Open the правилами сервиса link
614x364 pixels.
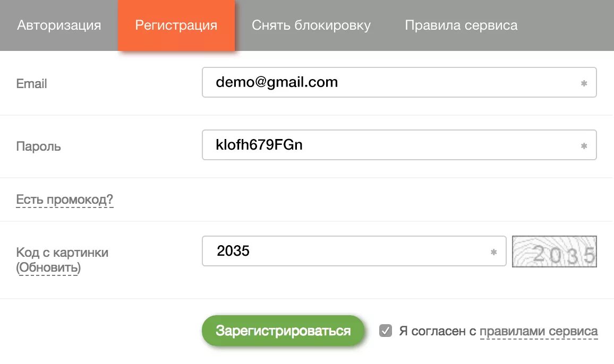click(539, 332)
